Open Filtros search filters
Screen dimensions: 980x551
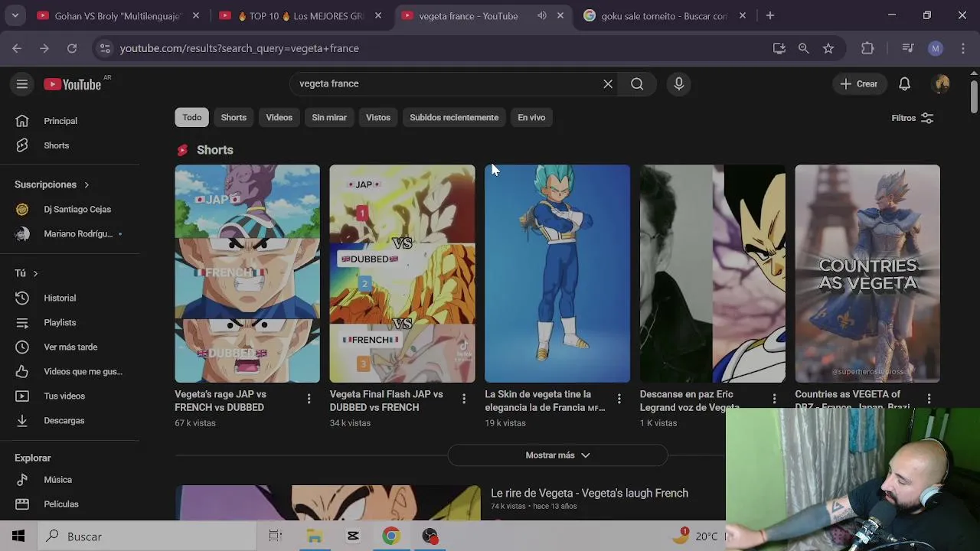pyautogui.click(x=912, y=118)
